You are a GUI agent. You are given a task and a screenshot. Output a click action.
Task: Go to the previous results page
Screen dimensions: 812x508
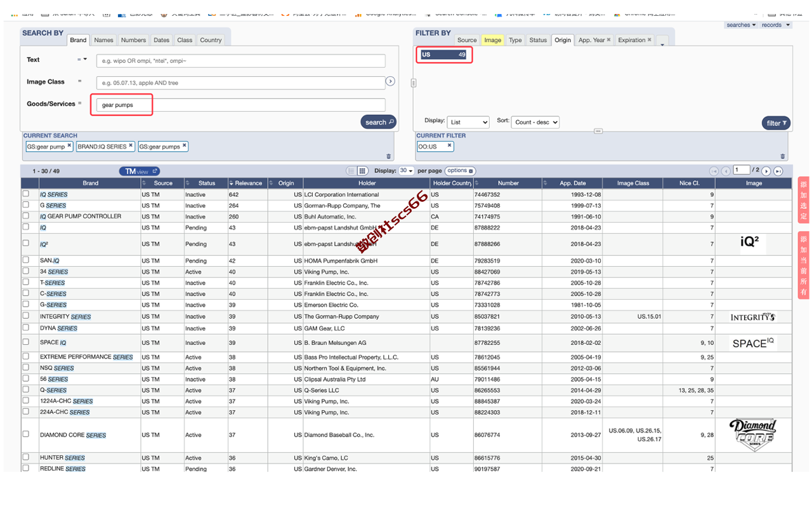[x=726, y=171]
